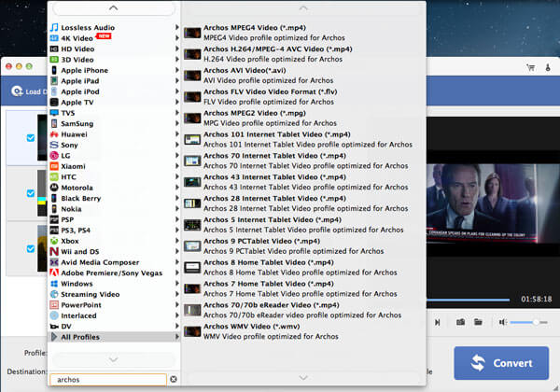
Task: Skip to next frame in preview
Action: click(437, 322)
